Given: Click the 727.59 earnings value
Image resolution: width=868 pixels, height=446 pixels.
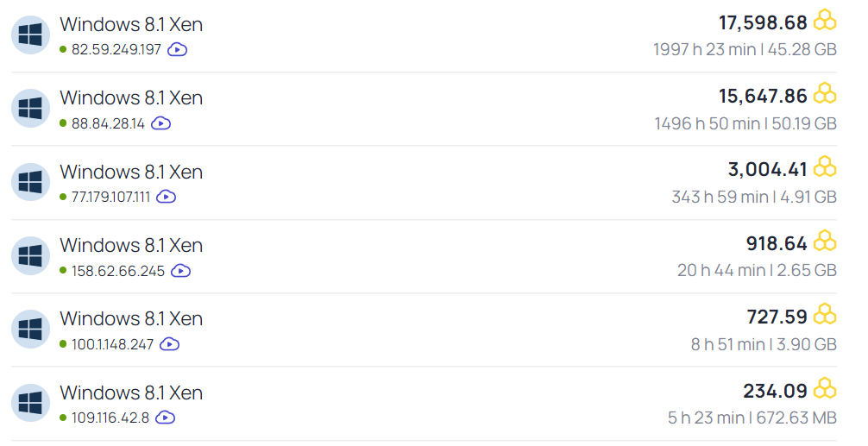Looking at the screenshot, I should point(777,316).
